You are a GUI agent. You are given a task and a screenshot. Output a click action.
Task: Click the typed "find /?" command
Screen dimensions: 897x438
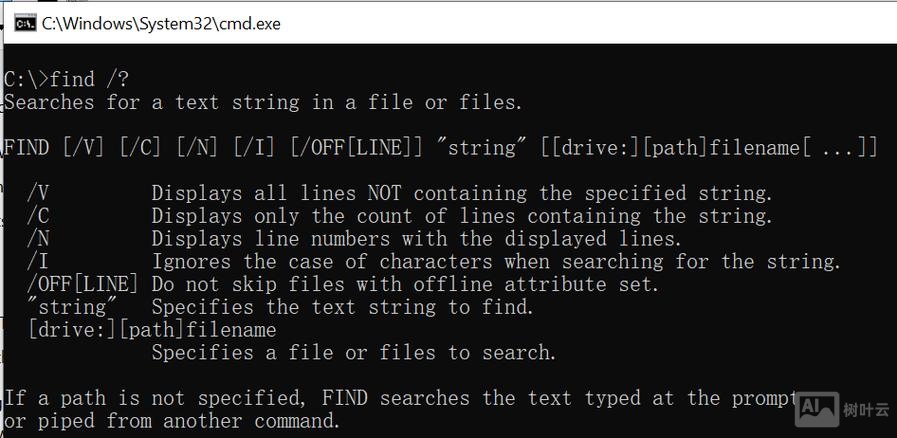tap(90, 79)
